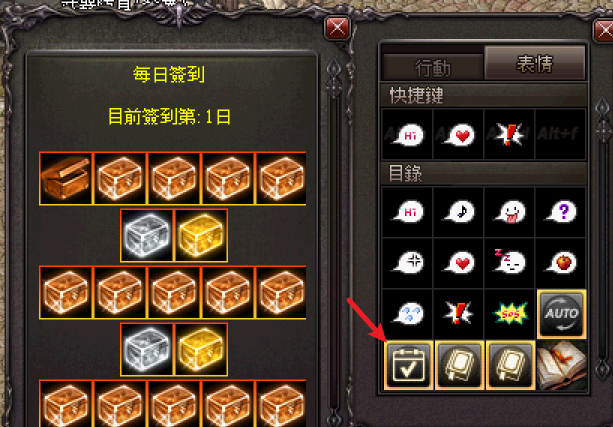Screen dimensions: 613x427
Task: Switch to the 表情 tab
Action: [535, 63]
